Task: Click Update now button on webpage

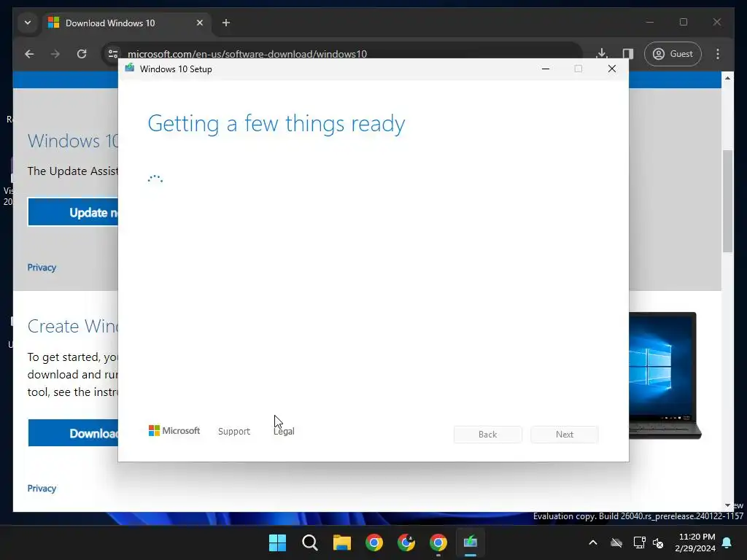Action: (x=73, y=212)
